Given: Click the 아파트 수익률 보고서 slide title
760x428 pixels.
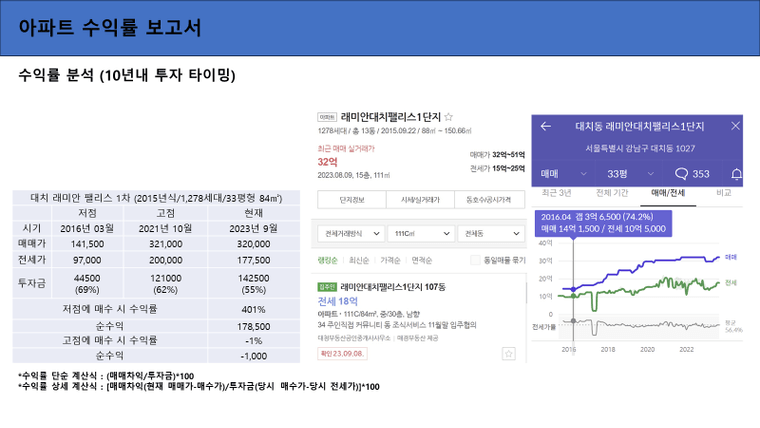Looking at the screenshot, I should pyautogui.click(x=110, y=27).
